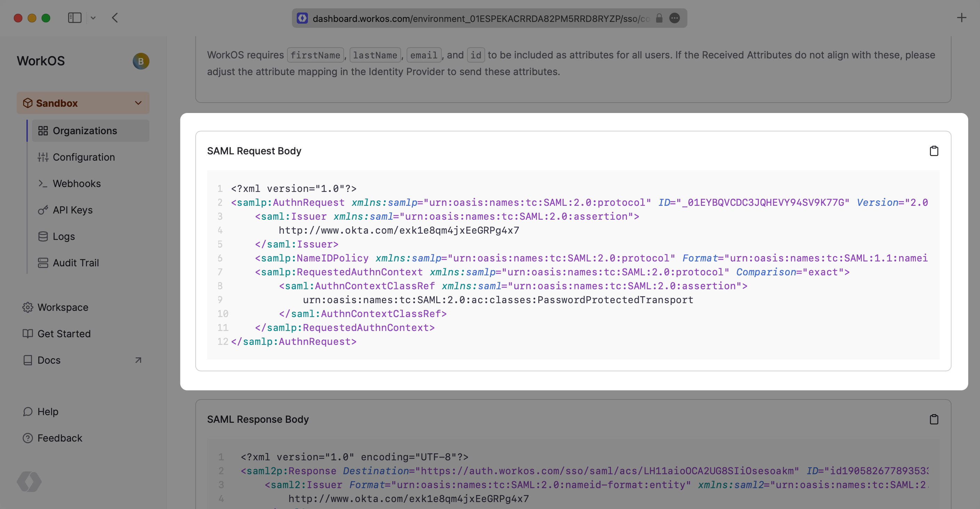Copy the SAML Response Body
Viewport: 980px width, 509px height.
[x=933, y=419]
